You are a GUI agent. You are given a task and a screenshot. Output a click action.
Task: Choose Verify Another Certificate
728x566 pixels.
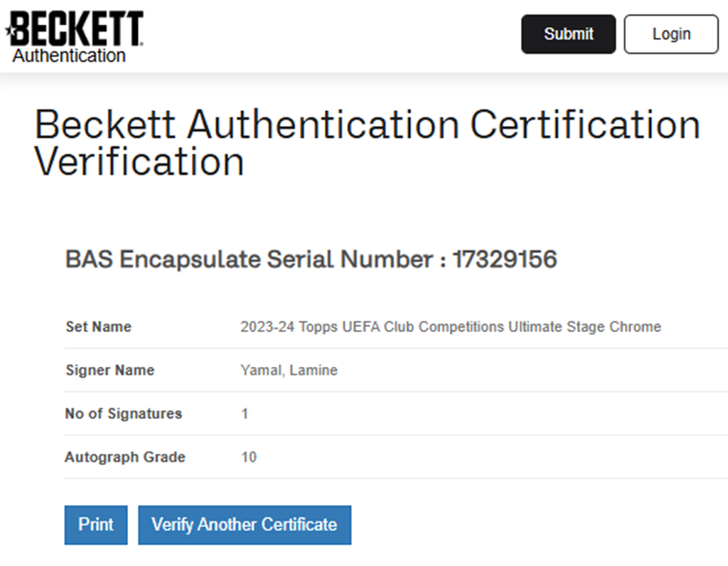245,525
